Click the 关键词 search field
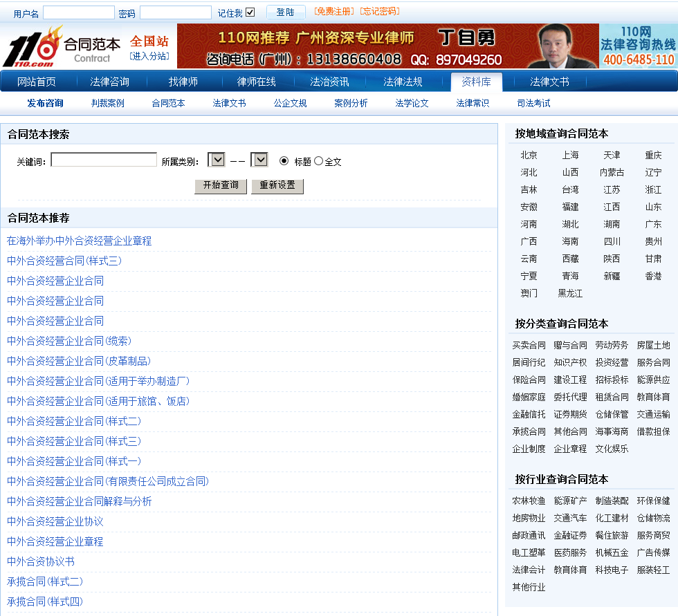Image resolution: width=678 pixels, height=616 pixels. (x=104, y=160)
